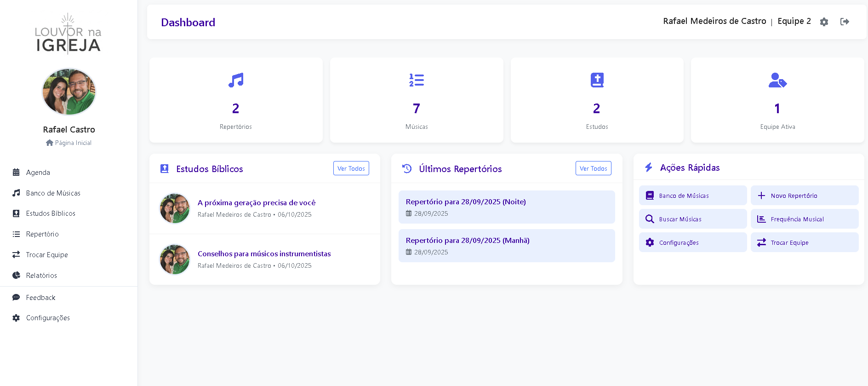Open study A próxima geração precisa de você
The height and width of the screenshot is (386, 868).
pyautogui.click(x=257, y=203)
